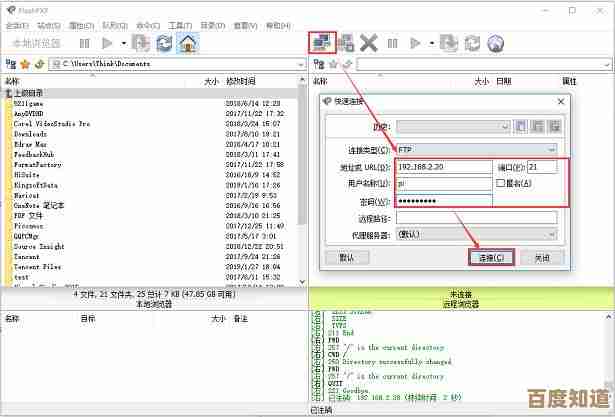The image size is (615, 417).
Task: Click the globe icon in the right toolbar
Action: 495,43
